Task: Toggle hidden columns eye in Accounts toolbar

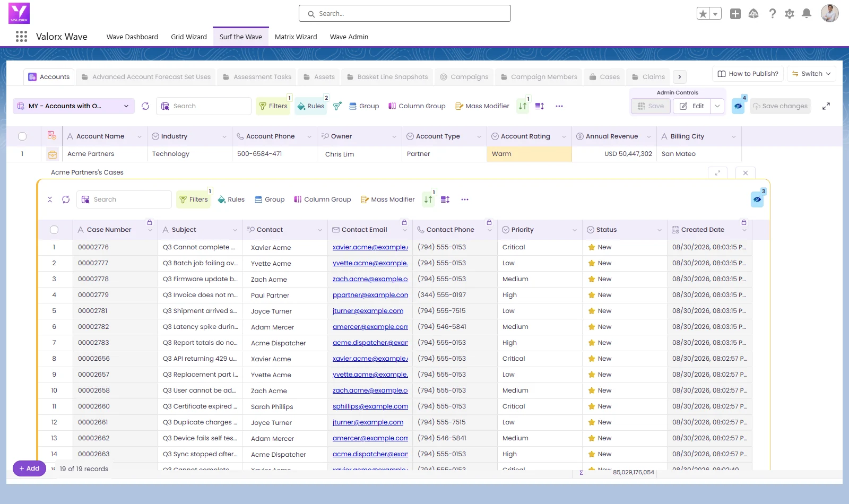Action: (738, 106)
